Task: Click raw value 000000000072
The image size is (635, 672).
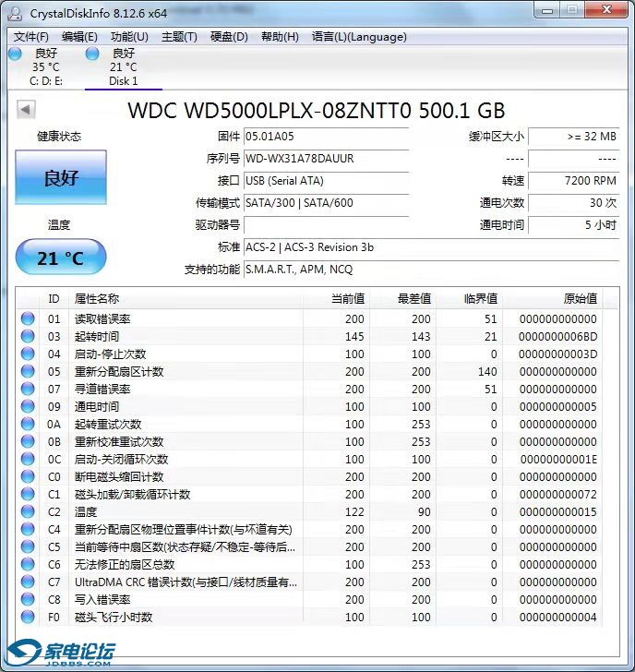Action: tap(557, 494)
